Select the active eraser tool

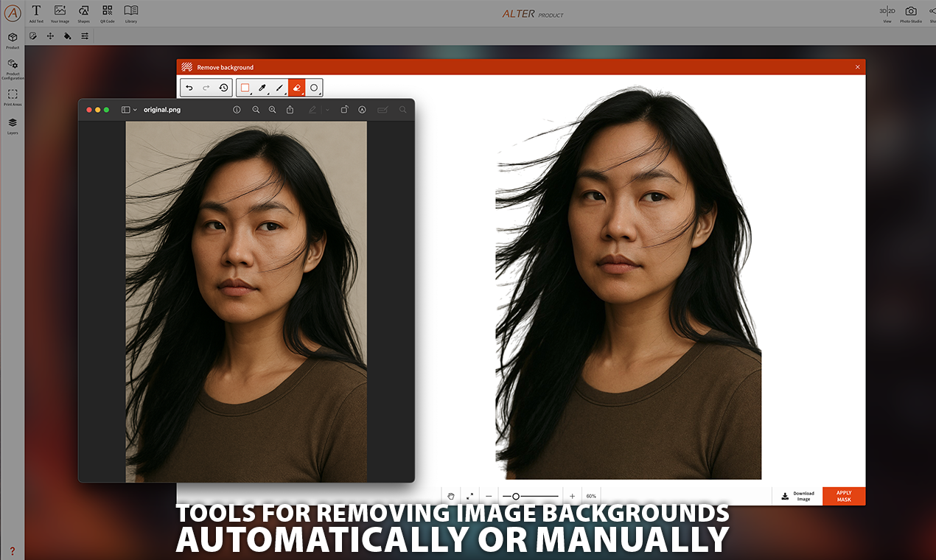[296, 88]
